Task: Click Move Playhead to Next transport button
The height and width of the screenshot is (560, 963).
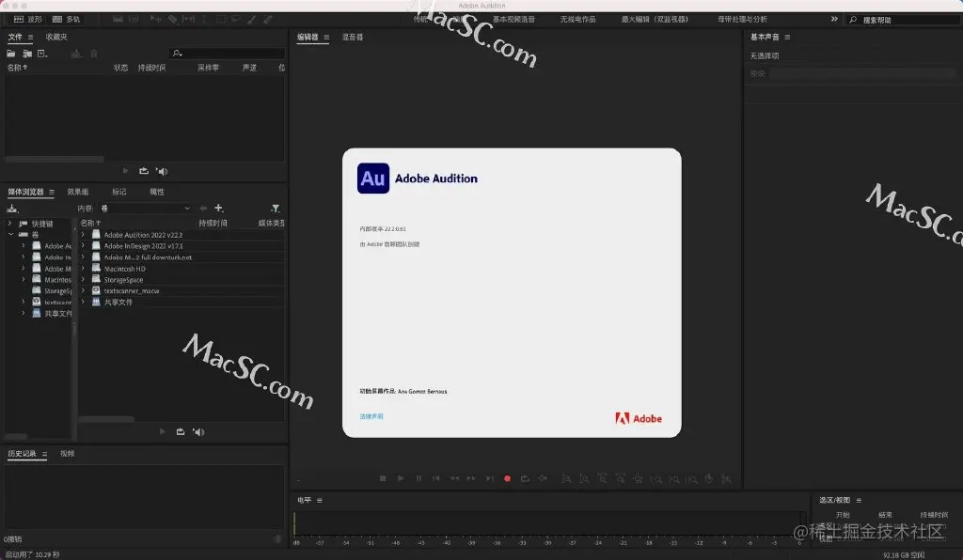Action: pos(489,478)
